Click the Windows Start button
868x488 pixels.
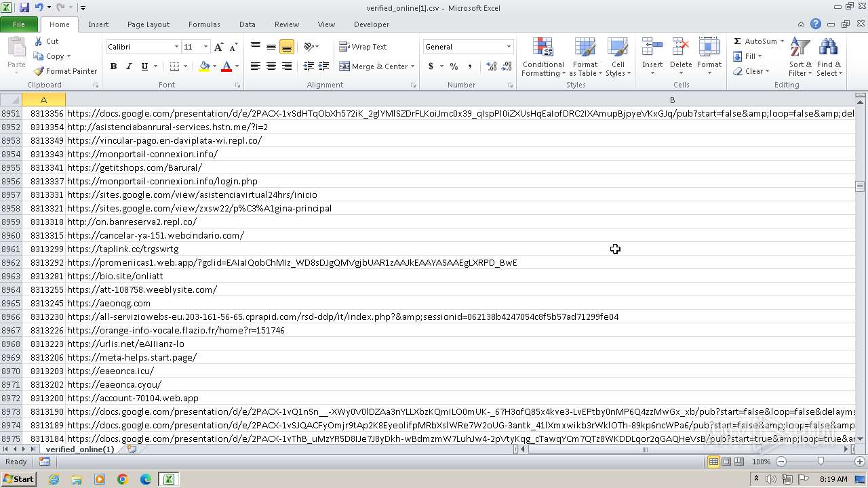19,479
